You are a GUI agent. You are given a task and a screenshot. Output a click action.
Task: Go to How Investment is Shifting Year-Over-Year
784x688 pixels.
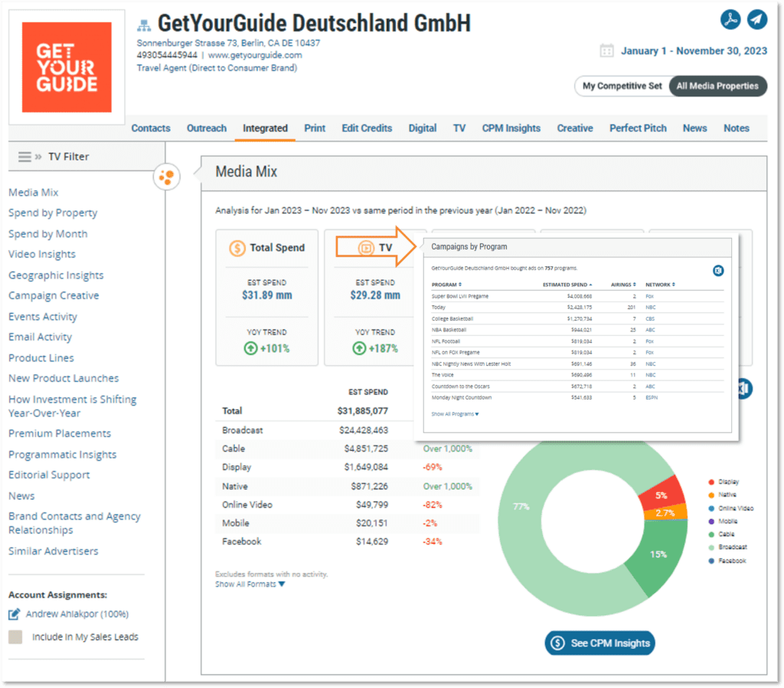[x=73, y=406]
